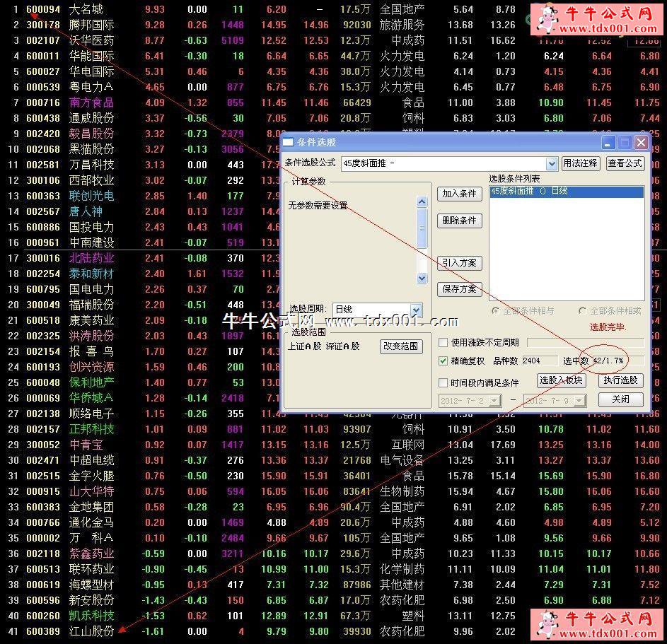Click the 关闭 button in dialog
Screen dimensions: 667x644
tap(620, 399)
